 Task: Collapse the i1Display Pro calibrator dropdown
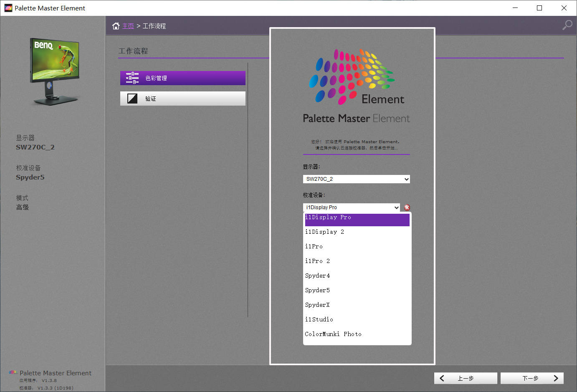point(351,207)
